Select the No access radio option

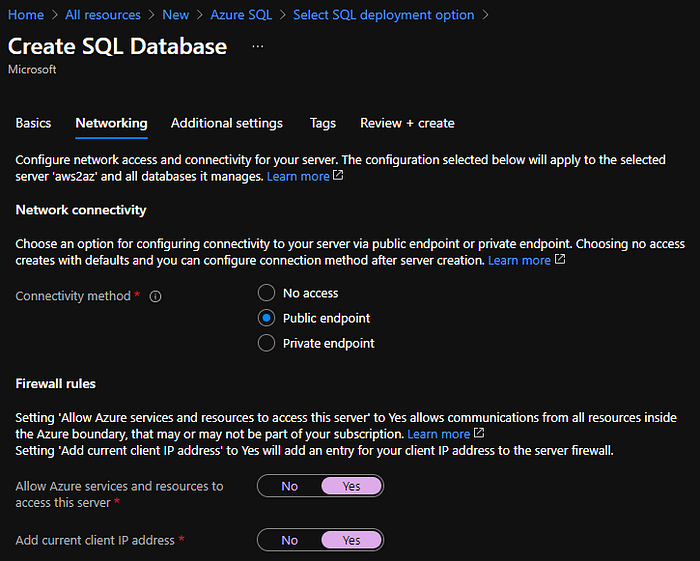266,293
